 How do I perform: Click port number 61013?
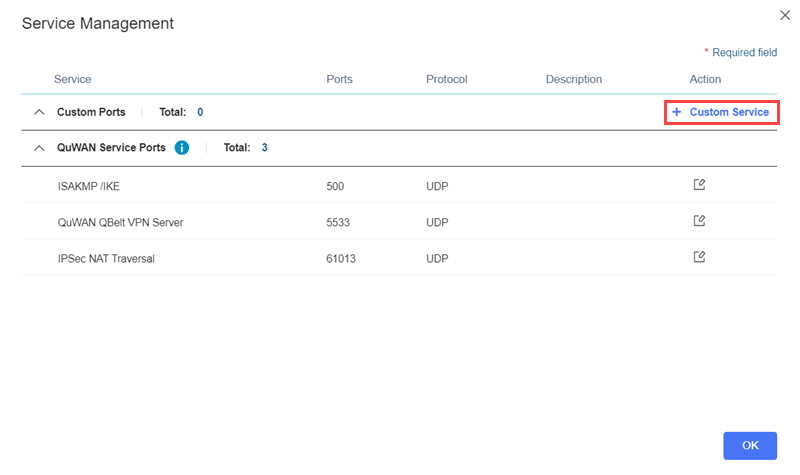[344, 258]
